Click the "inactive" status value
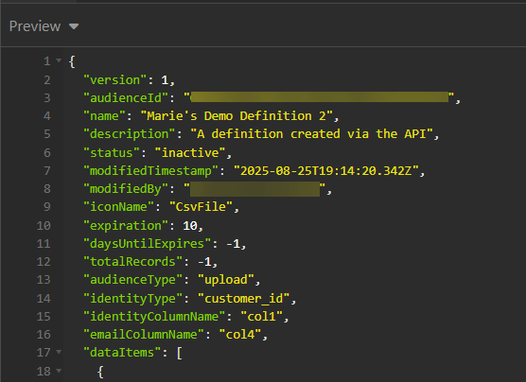This screenshot has width=526, height=382. tap(190, 153)
